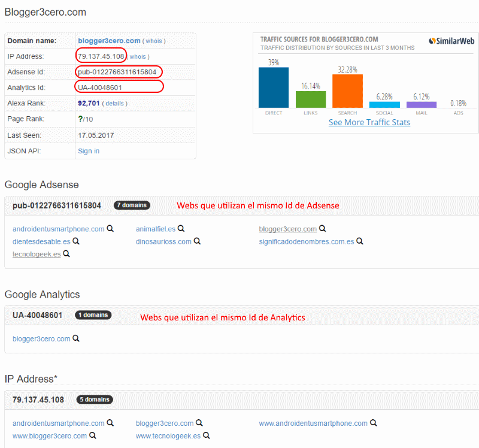Click Sign in for JSON API

(89, 151)
